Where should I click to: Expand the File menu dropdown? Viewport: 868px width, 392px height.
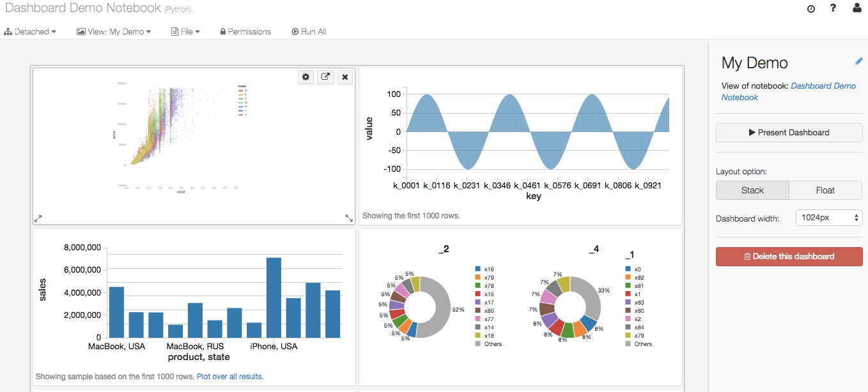click(185, 31)
